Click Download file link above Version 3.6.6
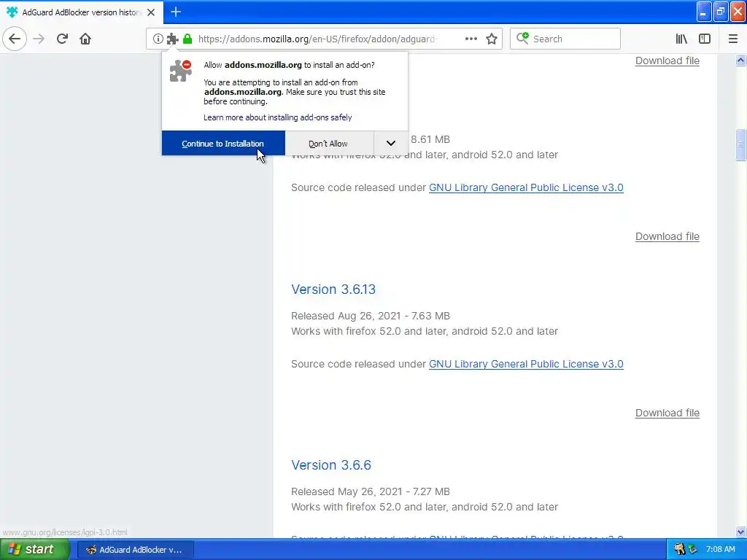The height and width of the screenshot is (560, 747). [x=667, y=413]
